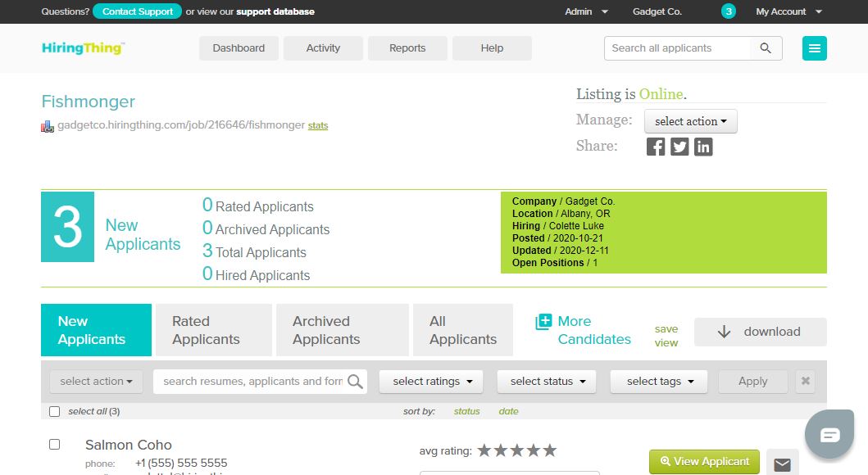Click the gadgetco.hiringthing.com job URL
Image resolution: width=868 pixels, height=475 pixels.
tap(181, 125)
